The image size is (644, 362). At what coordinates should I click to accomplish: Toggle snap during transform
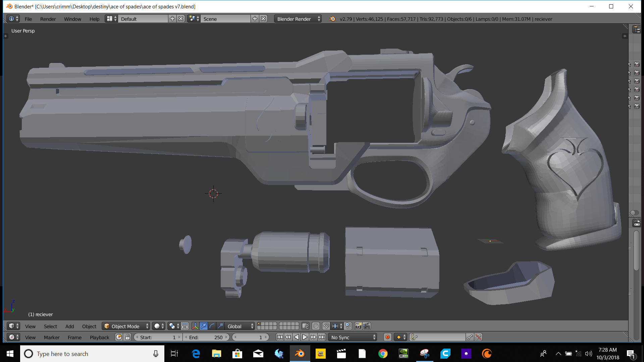click(x=326, y=326)
